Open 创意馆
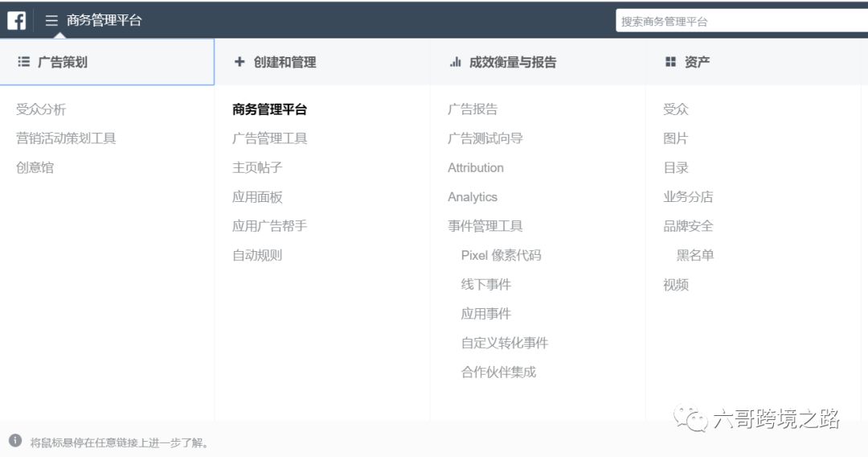 coord(35,167)
